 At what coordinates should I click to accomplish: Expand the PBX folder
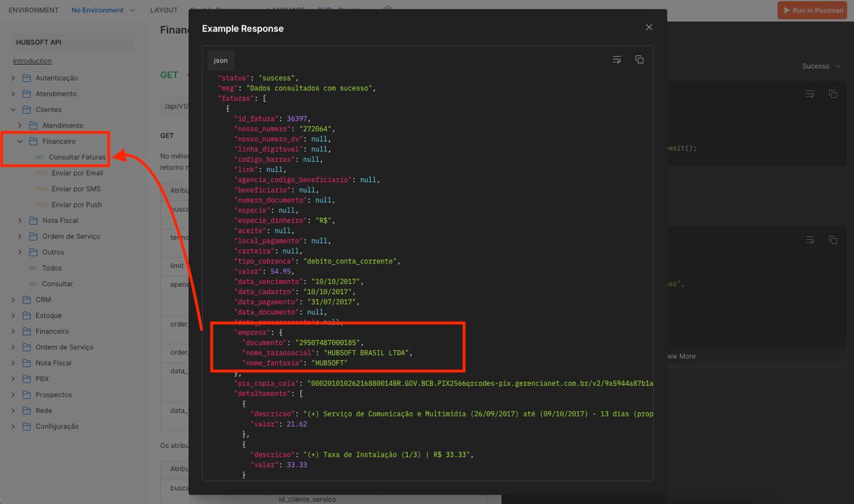coord(13,379)
